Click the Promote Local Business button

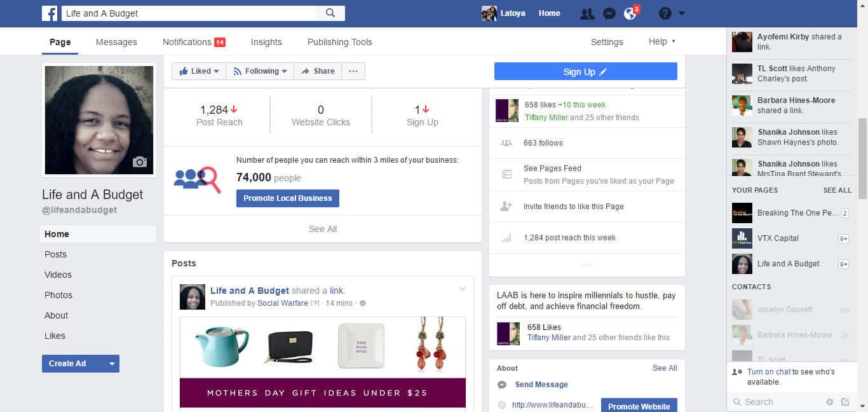288,198
